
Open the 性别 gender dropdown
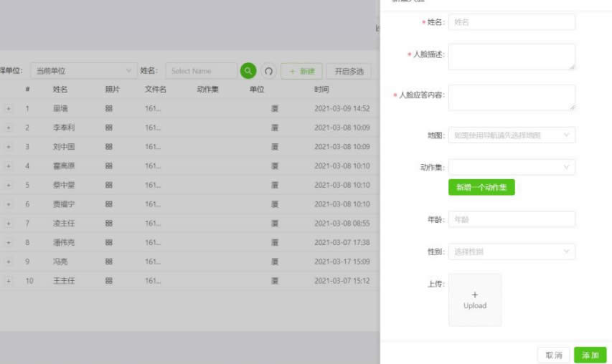click(x=512, y=252)
